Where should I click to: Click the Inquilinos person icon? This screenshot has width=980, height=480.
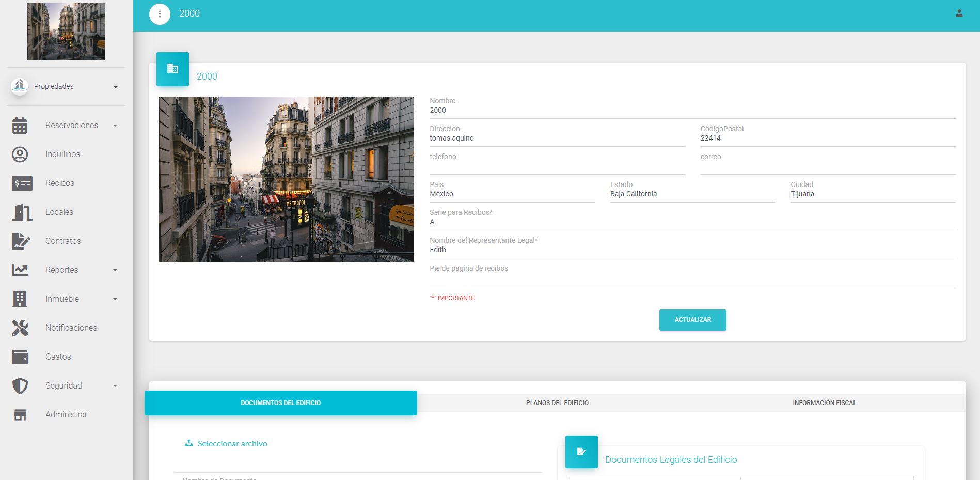20,154
